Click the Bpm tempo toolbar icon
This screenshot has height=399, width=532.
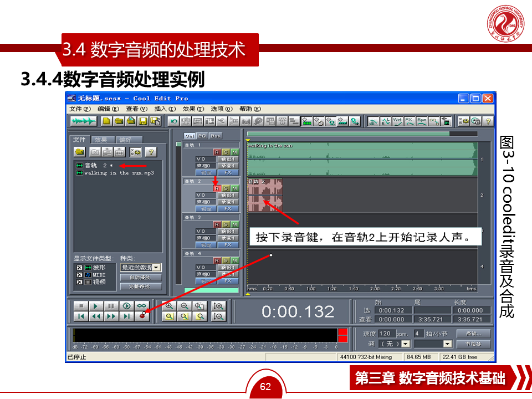(422, 121)
